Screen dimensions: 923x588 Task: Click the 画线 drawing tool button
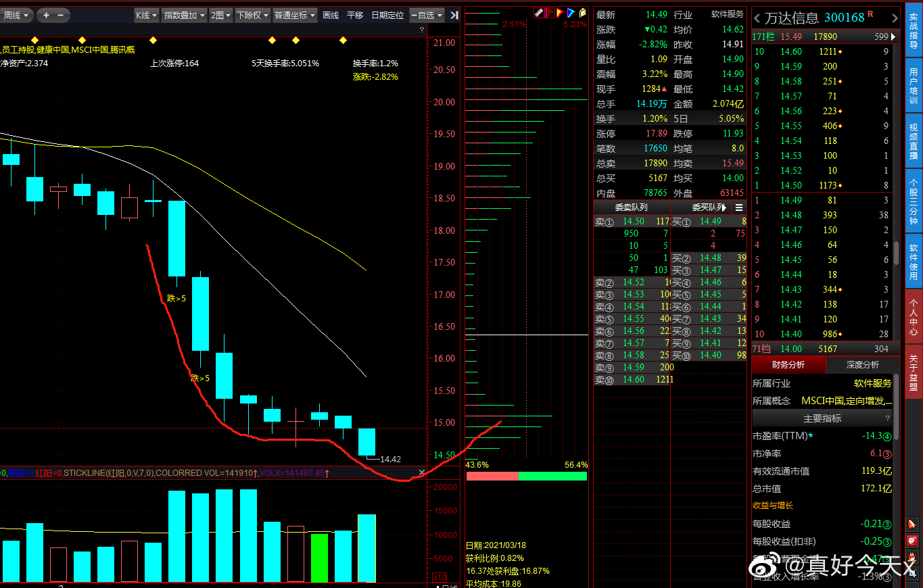click(331, 15)
